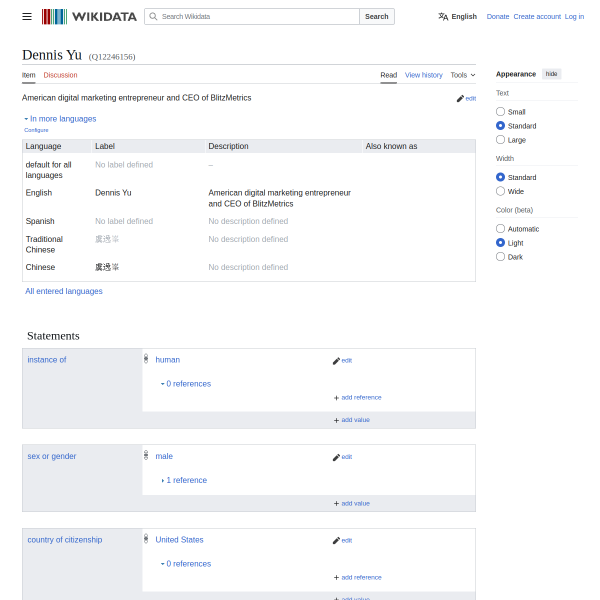
Task: Select Standard text size
Action: pos(500,126)
